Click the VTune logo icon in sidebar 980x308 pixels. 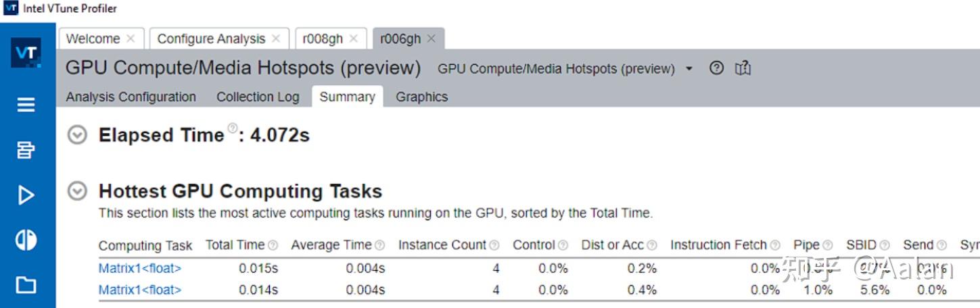click(x=26, y=53)
